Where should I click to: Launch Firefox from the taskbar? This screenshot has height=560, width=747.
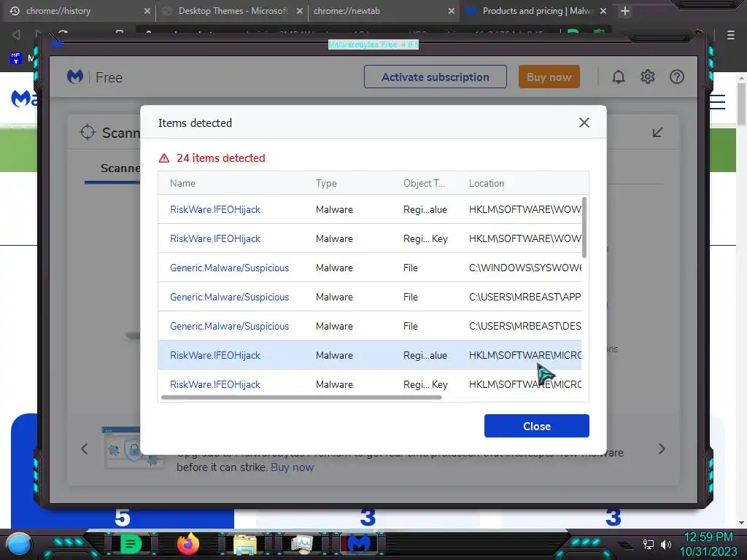pyautogui.click(x=188, y=544)
